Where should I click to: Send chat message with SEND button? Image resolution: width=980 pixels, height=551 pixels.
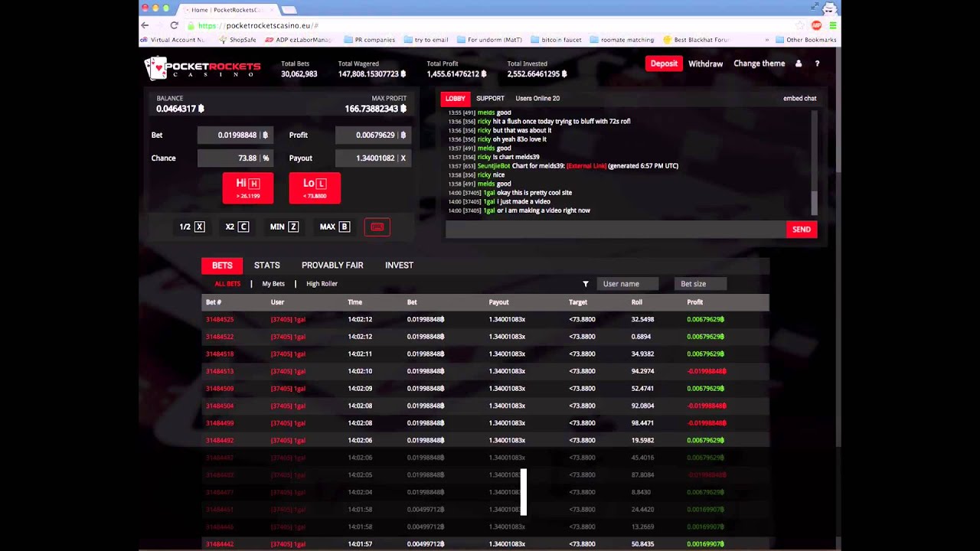coord(802,230)
